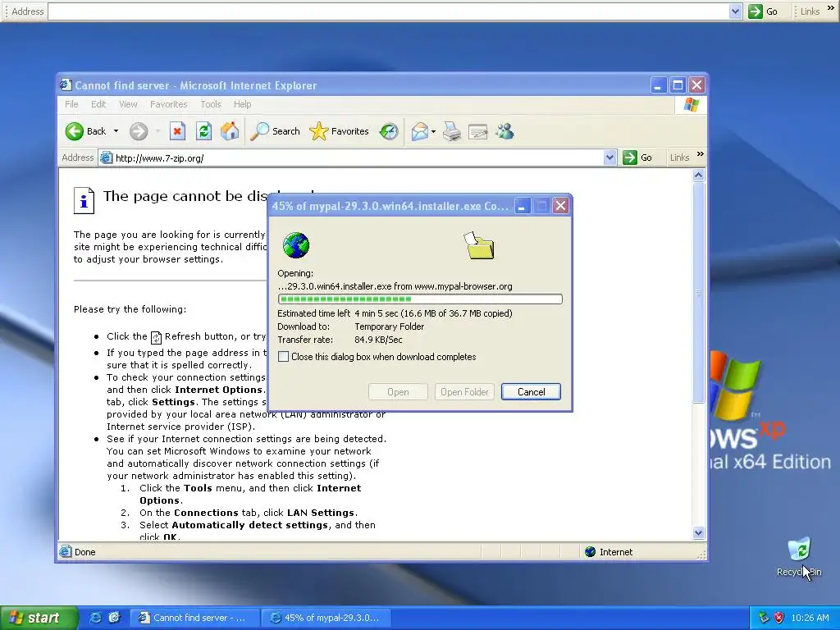The height and width of the screenshot is (630, 840).
Task: Click the network tray icon
Action: click(764, 618)
